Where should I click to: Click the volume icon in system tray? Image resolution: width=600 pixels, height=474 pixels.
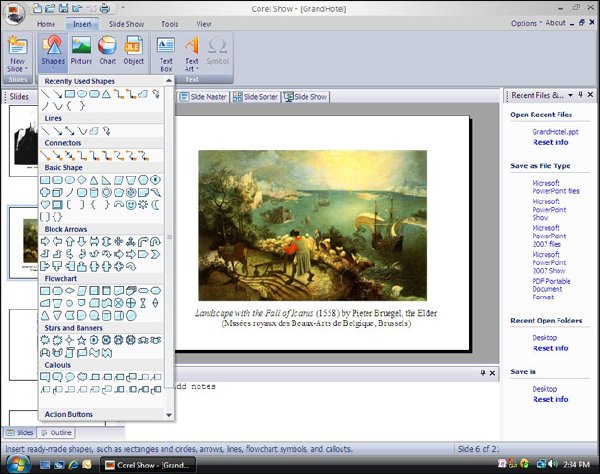(x=553, y=464)
